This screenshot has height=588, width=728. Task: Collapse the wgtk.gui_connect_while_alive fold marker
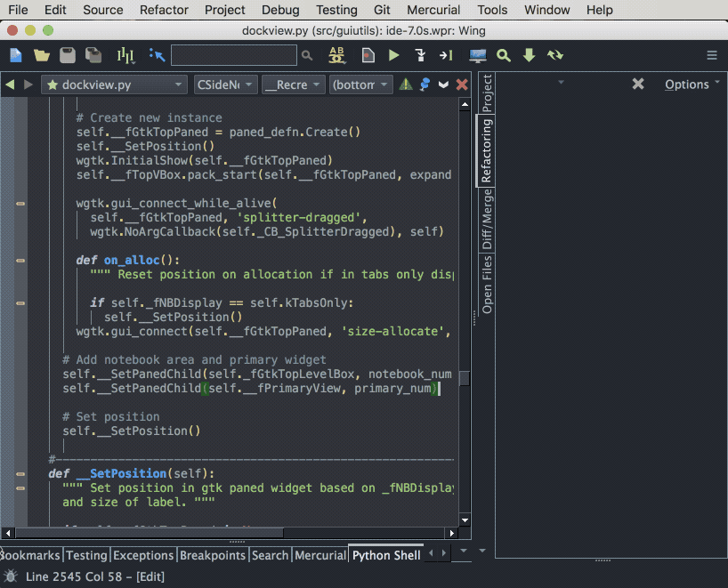[20, 204]
